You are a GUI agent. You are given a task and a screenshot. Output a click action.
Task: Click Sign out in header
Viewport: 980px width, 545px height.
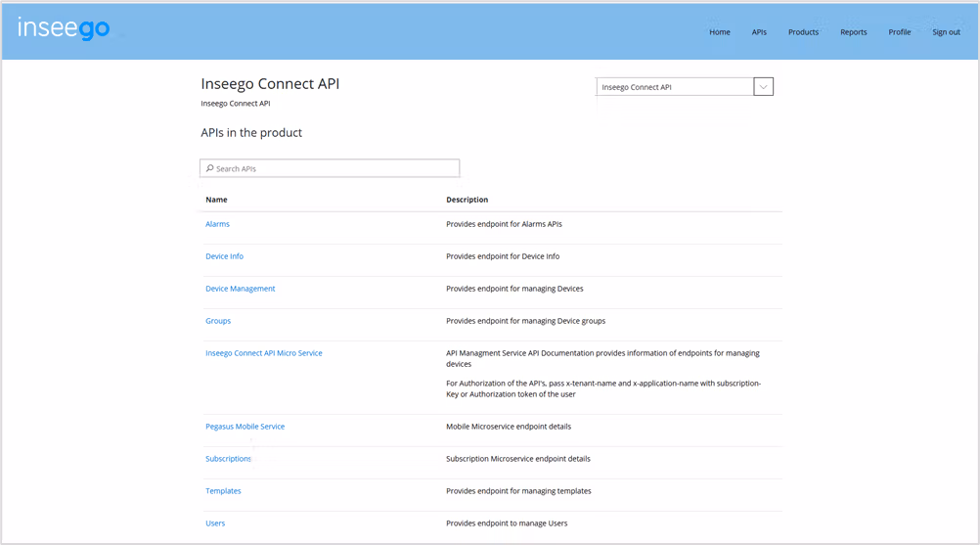point(946,32)
